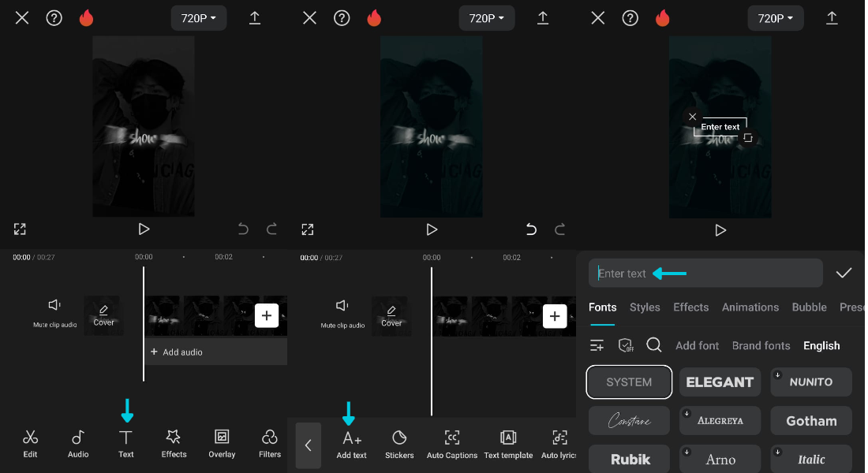Open Stickers in middle screen toolbar
This screenshot has width=868, height=473.
[399, 445]
